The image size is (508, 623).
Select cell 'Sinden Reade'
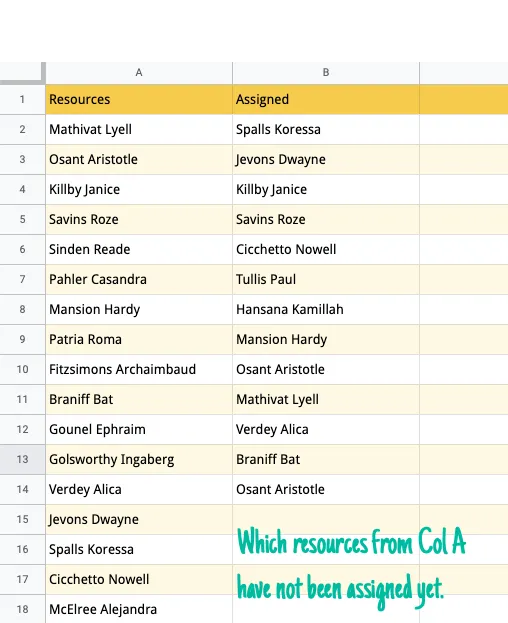tap(139, 250)
